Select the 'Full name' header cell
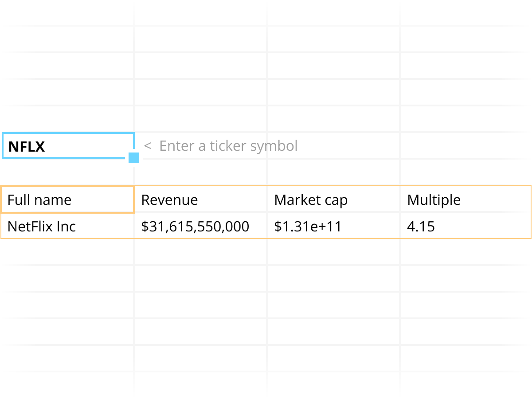 coord(66,199)
